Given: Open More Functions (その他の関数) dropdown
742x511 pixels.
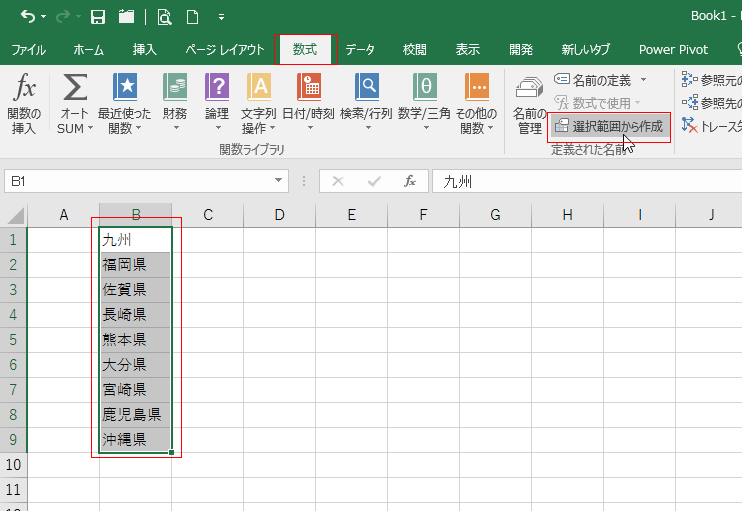Looking at the screenshot, I should 477,103.
